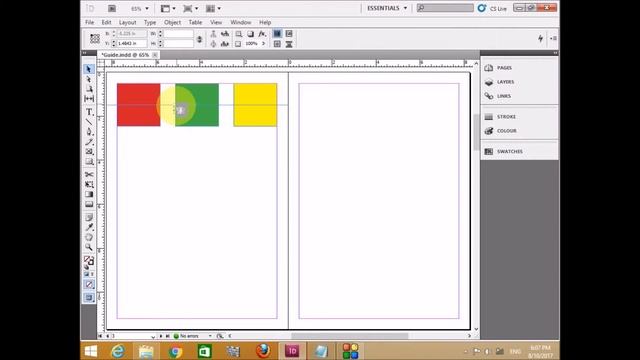Select the Zoom tool in toolbox

(x=89, y=247)
